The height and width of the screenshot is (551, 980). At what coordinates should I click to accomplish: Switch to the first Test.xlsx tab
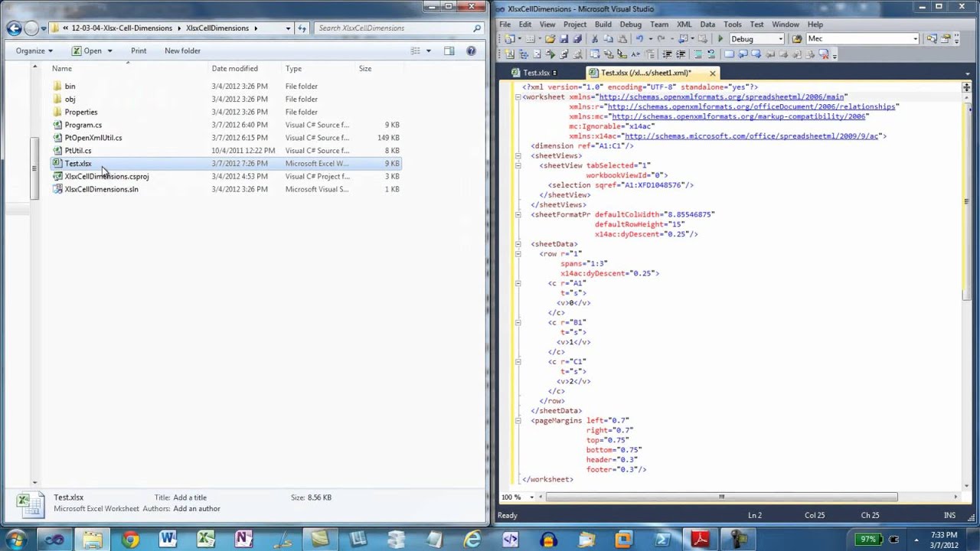point(536,73)
